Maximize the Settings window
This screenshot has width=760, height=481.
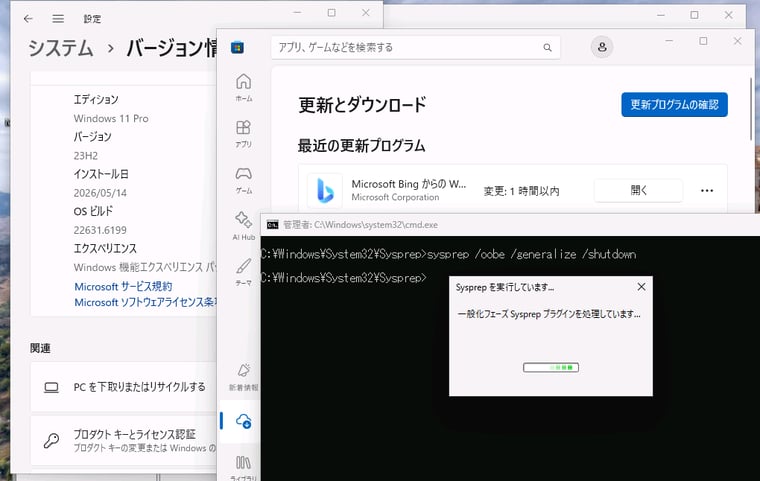tap(332, 13)
